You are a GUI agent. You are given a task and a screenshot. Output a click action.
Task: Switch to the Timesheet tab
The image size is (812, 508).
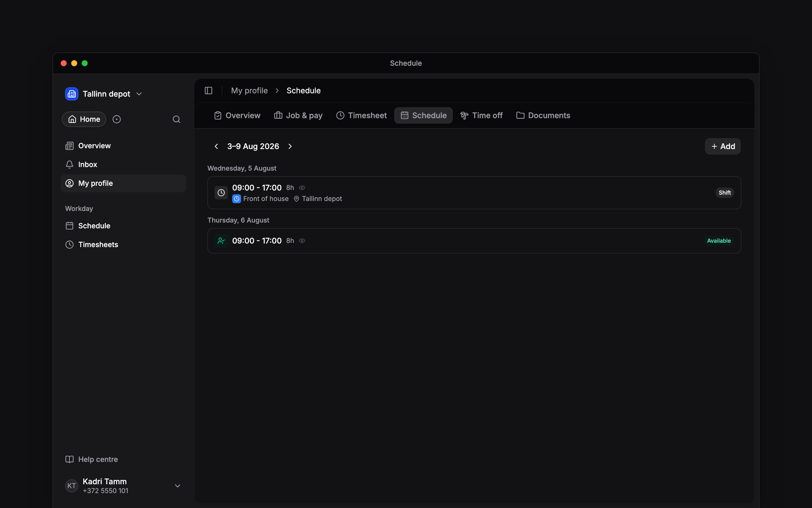tap(361, 116)
